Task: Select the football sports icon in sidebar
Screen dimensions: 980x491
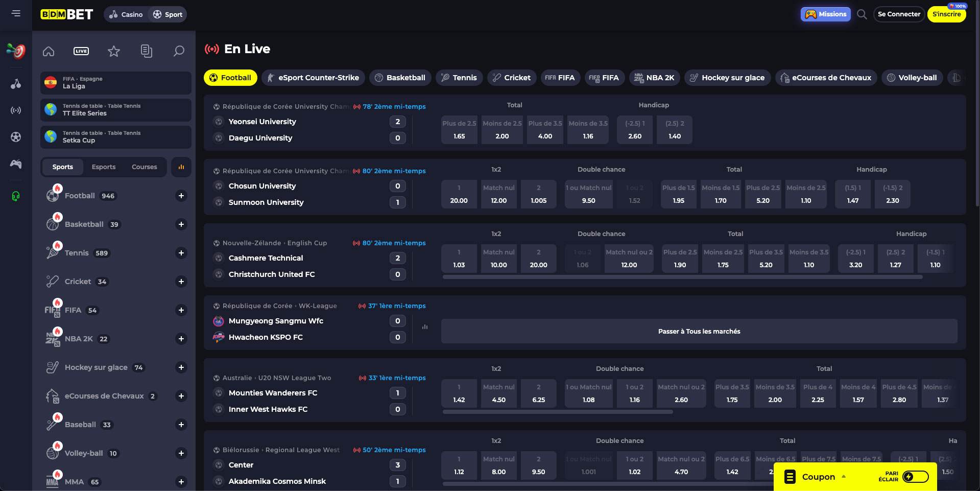Action: tap(15, 137)
